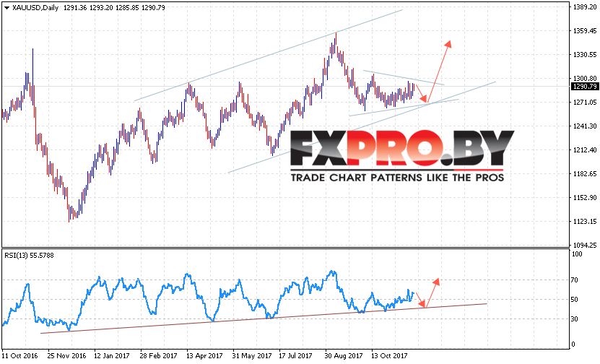Select the RSI scale value 100
The width and height of the screenshot is (600, 364).
pos(577,254)
